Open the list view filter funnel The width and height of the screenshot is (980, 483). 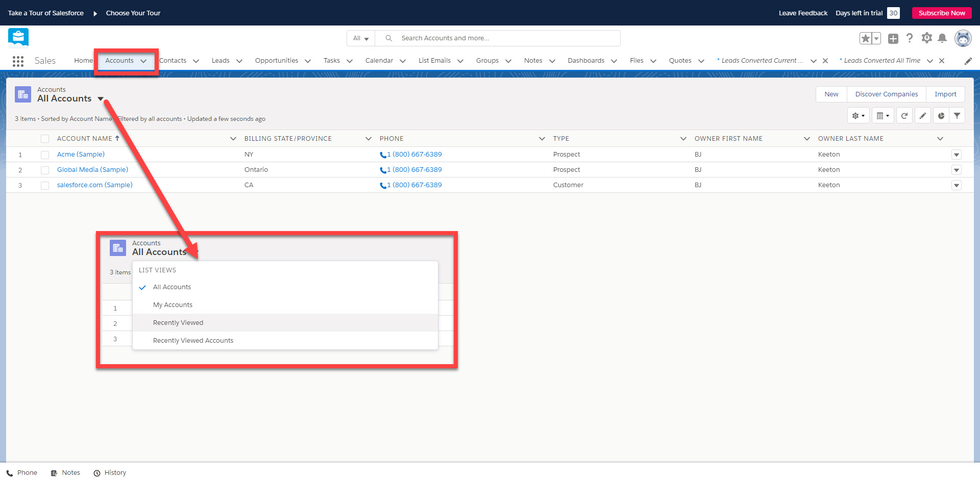point(957,116)
